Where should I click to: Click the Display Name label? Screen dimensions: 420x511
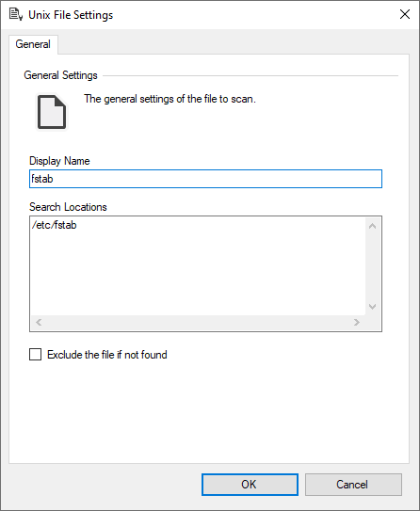click(59, 161)
